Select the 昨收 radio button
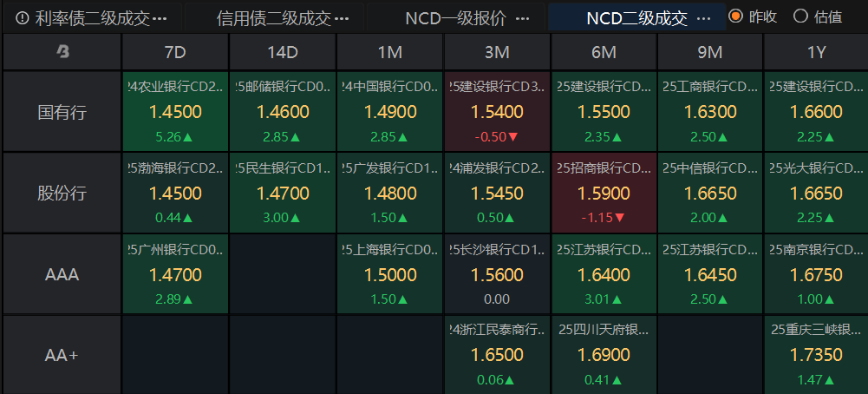 point(736,16)
